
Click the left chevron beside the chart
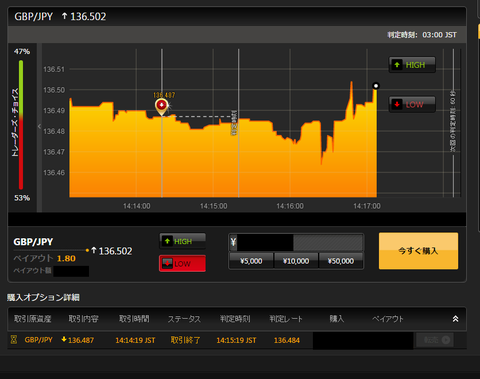[x=39, y=126]
